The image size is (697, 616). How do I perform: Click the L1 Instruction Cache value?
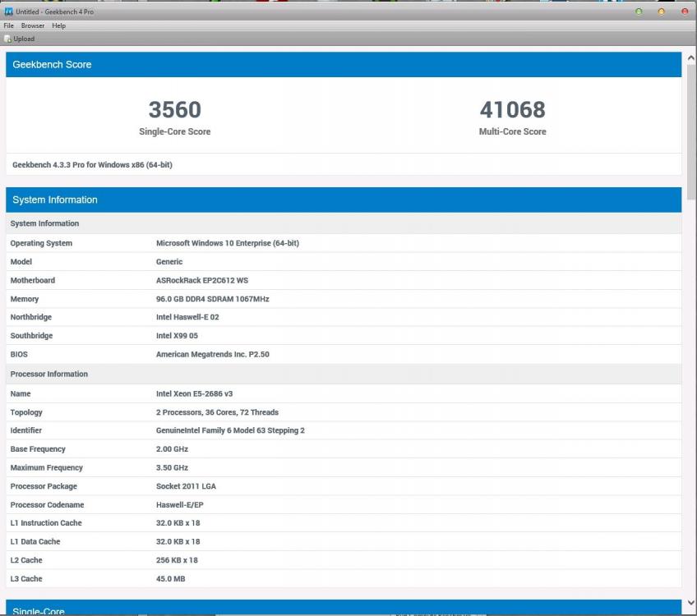pos(178,523)
